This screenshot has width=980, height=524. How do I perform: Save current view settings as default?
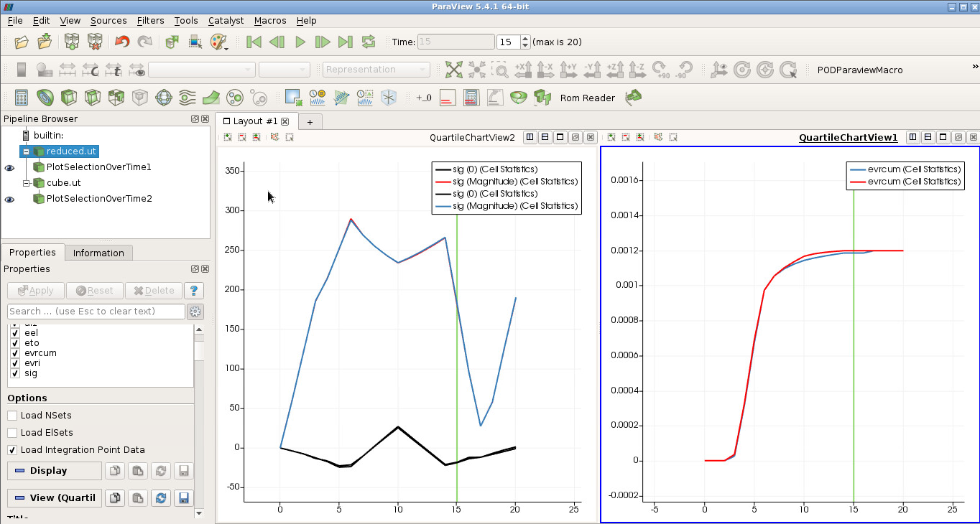point(184,498)
